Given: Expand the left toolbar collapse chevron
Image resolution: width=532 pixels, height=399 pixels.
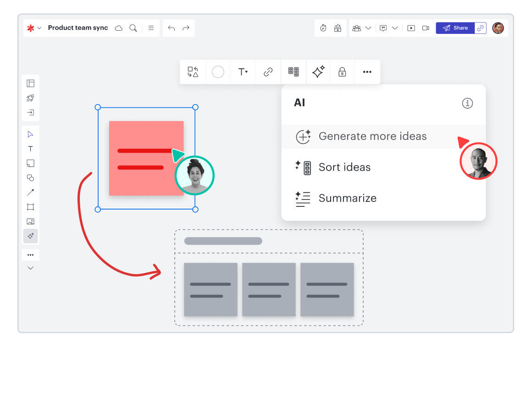Looking at the screenshot, I should [x=30, y=268].
